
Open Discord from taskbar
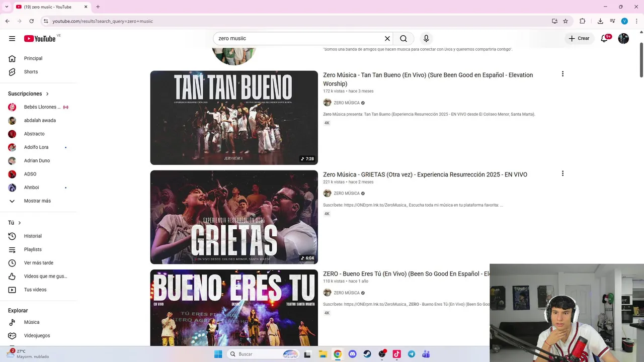352,354
